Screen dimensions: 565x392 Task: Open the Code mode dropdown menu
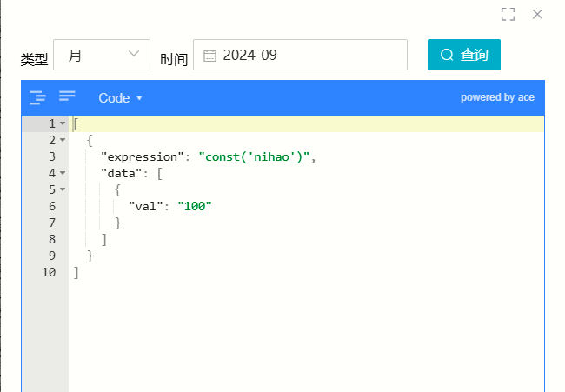point(120,98)
